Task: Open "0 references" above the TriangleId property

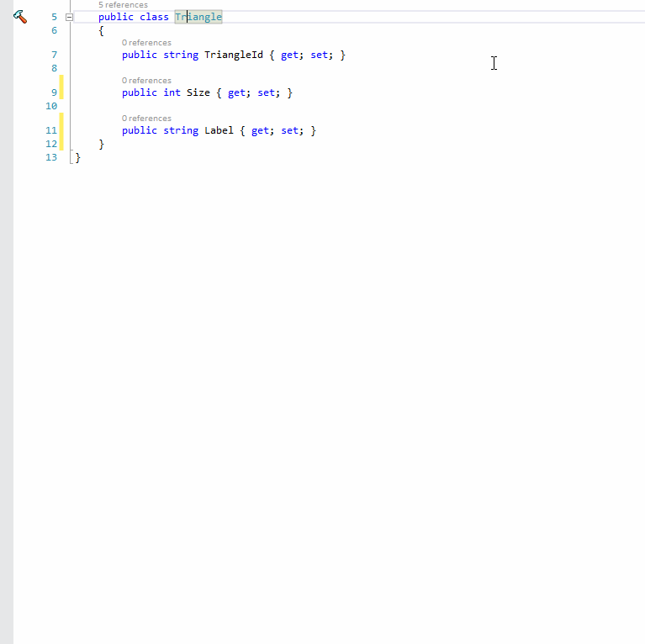Action: (146, 43)
